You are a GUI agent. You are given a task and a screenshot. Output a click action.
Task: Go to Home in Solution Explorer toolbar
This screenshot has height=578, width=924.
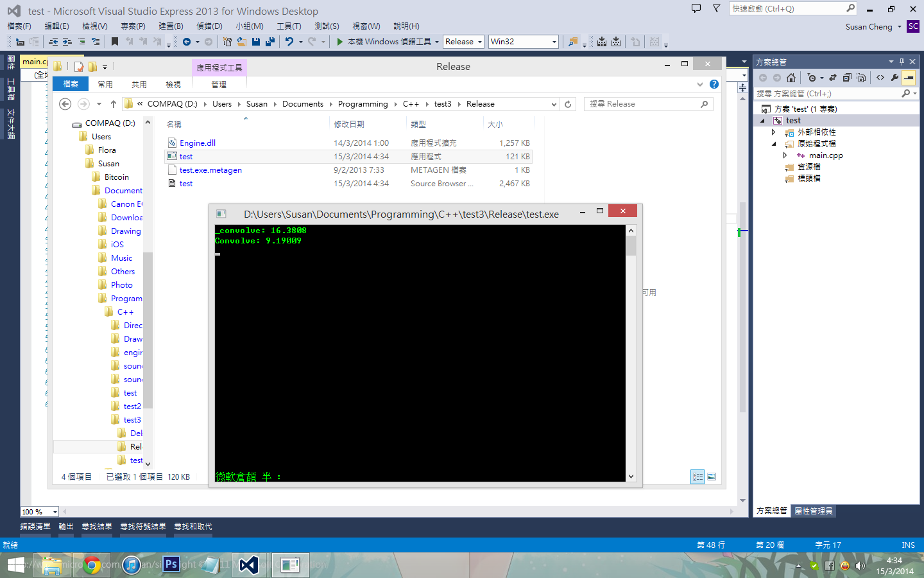tap(791, 78)
